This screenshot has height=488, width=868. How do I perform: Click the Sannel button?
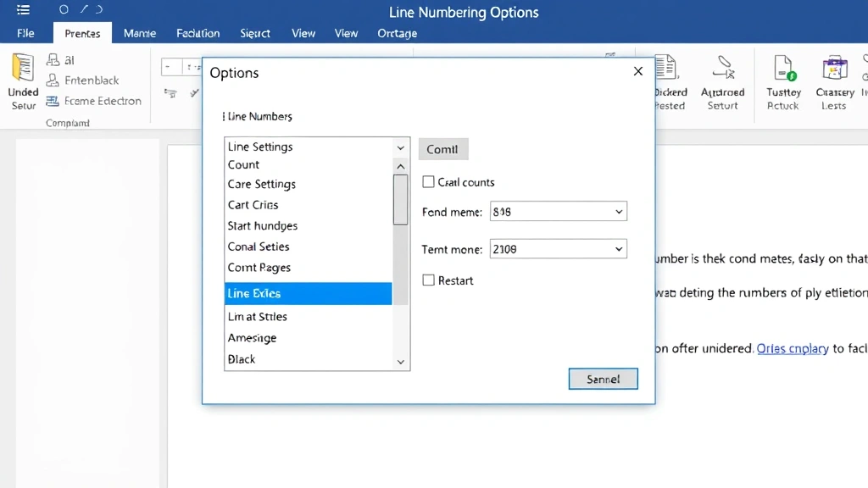click(x=603, y=379)
